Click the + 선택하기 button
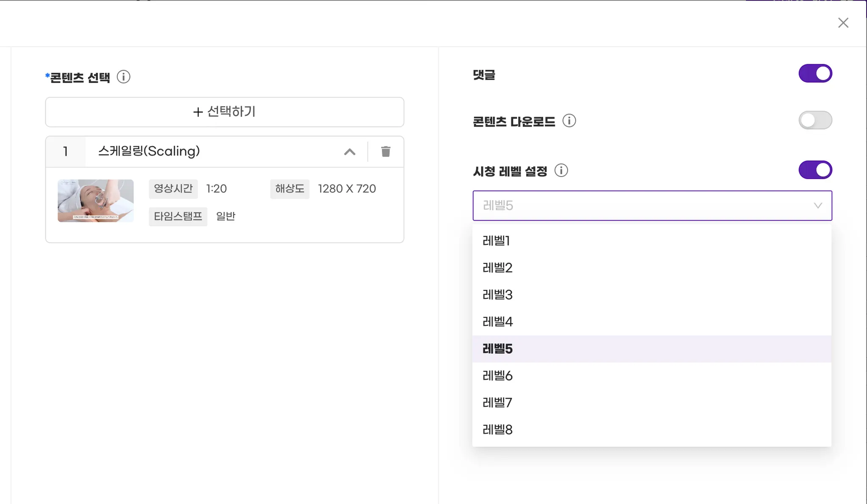 point(224,112)
